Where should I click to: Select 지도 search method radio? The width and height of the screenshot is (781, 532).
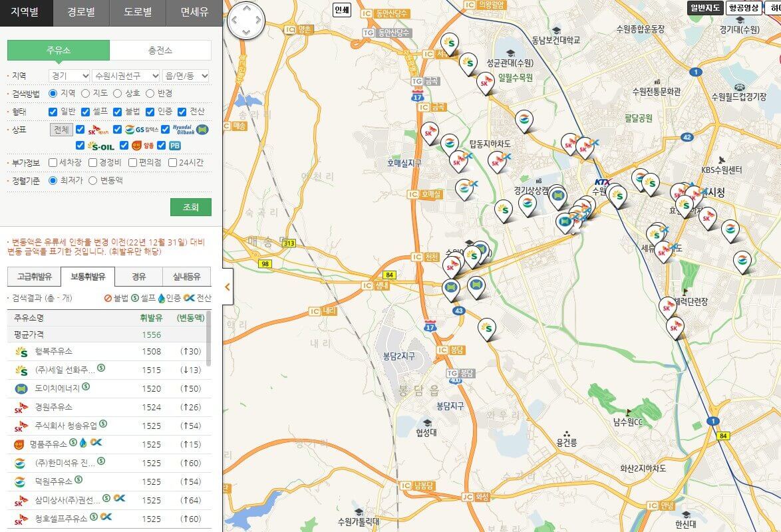click(85, 93)
